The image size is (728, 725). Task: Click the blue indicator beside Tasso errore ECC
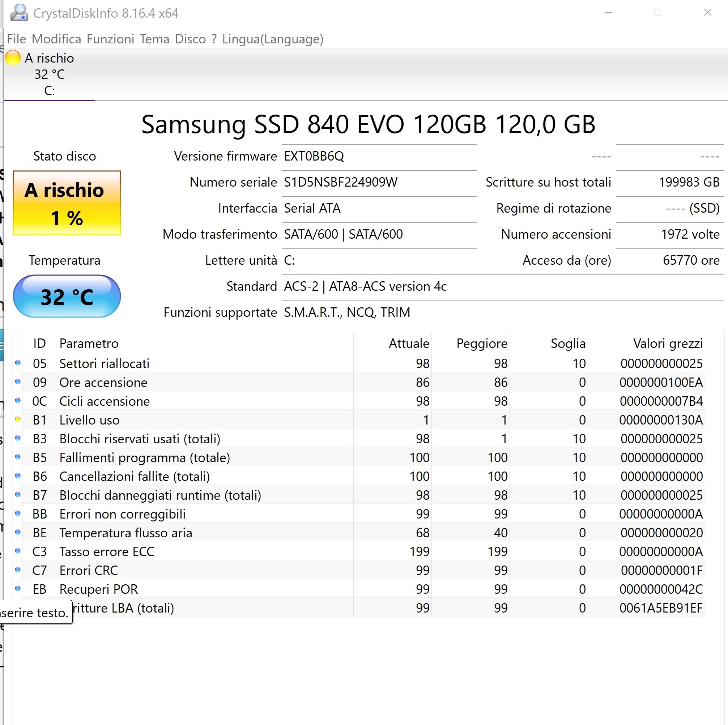(18, 551)
